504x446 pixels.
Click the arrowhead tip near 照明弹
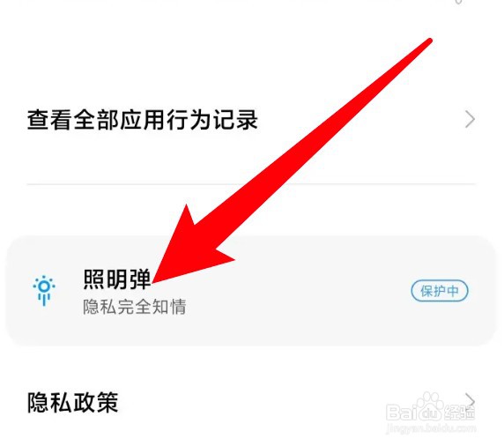(x=154, y=282)
